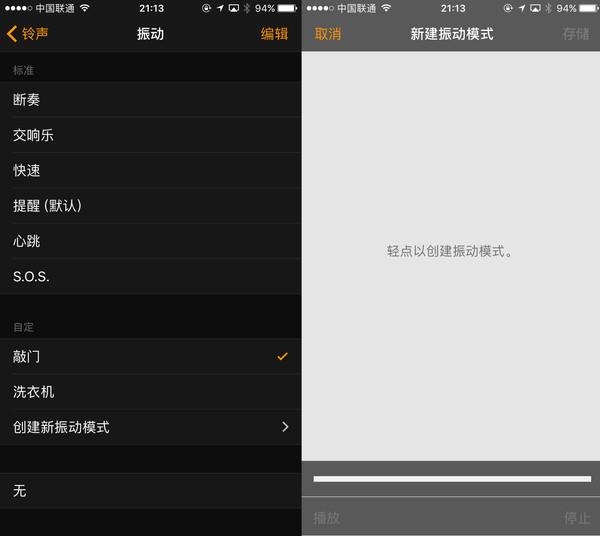The height and width of the screenshot is (536, 600).
Task: Tap the gray area 轻点以创建振动模式
Action: pos(450,256)
